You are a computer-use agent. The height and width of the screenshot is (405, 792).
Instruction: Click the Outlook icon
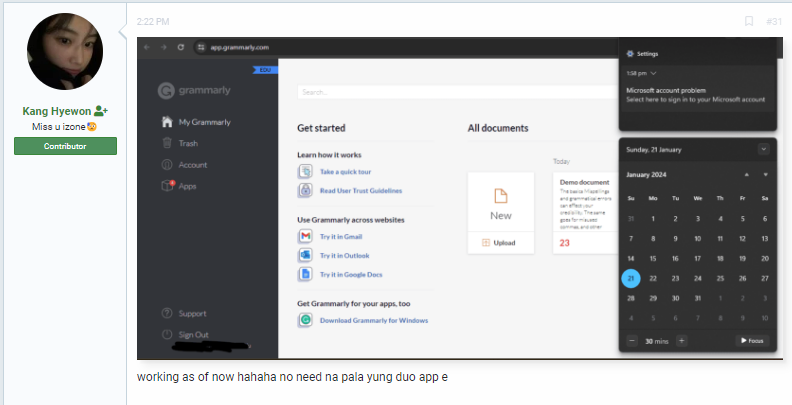click(305, 255)
